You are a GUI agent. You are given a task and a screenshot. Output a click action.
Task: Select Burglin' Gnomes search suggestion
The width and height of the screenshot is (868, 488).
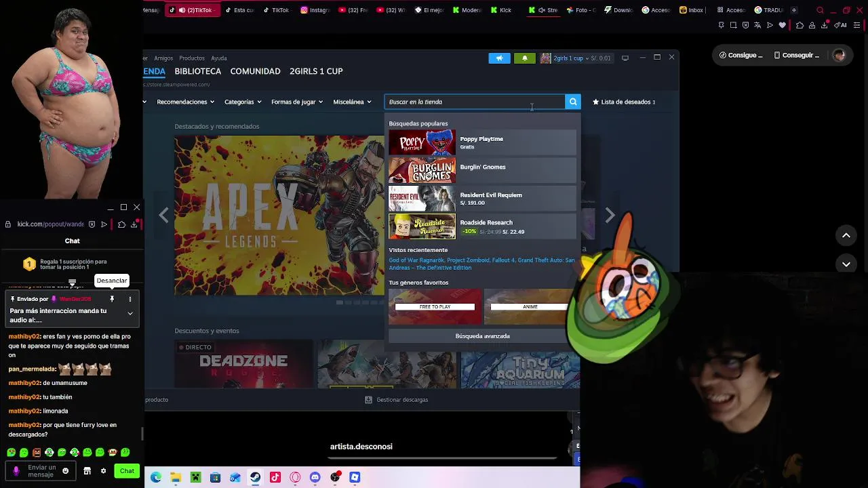tap(482, 170)
